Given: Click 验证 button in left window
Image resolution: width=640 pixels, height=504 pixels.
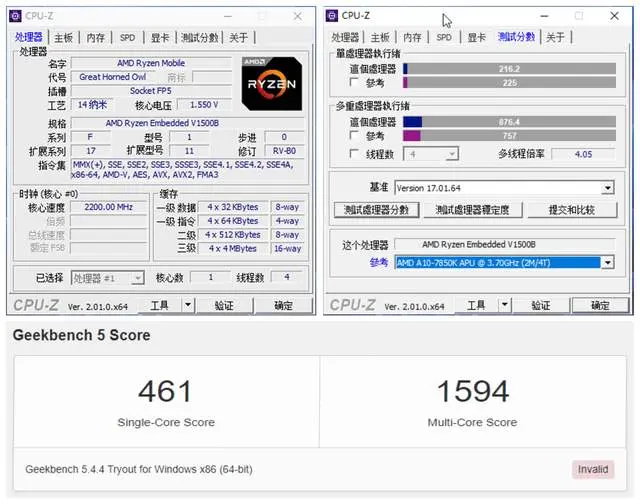Looking at the screenshot, I should tap(224, 305).
